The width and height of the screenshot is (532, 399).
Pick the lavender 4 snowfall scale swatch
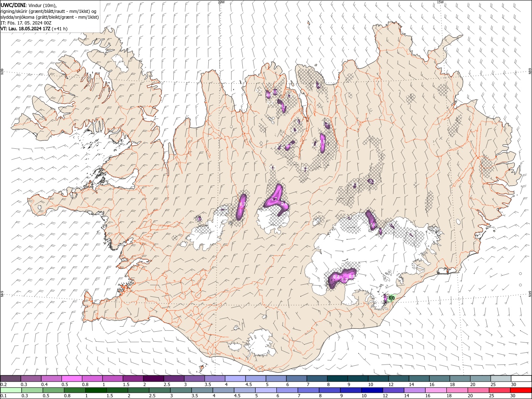[x=235, y=379]
